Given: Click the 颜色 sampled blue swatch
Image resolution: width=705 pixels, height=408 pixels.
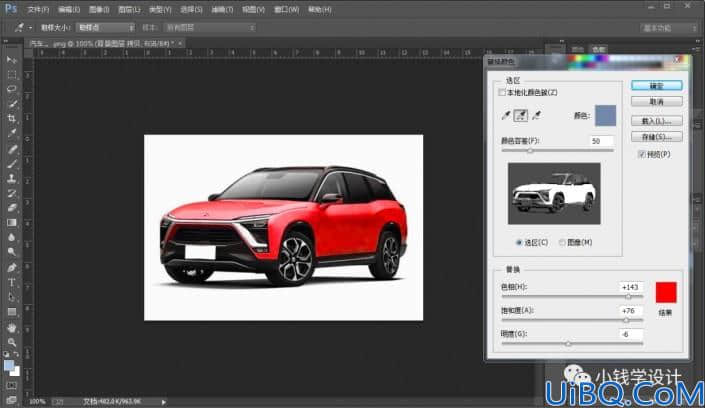Looking at the screenshot, I should point(605,116).
